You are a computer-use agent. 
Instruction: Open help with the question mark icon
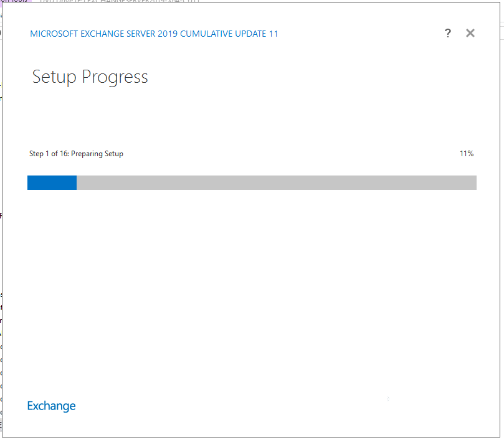click(448, 33)
